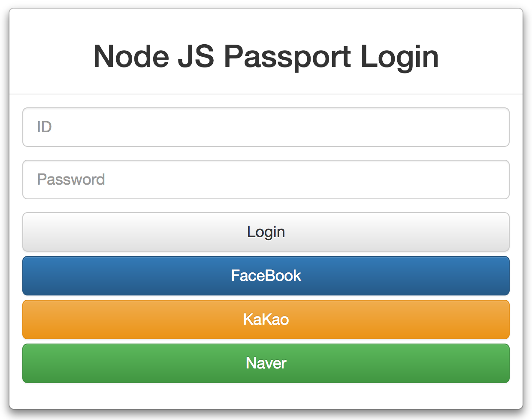Authenticate through FaceBook social login
Screen dimensions: 532x420
pos(266,276)
